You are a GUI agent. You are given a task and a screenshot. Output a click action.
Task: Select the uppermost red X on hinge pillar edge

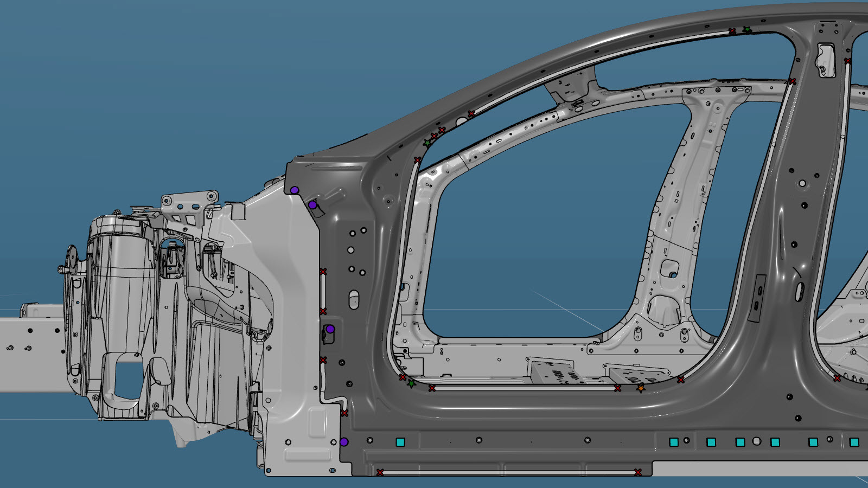click(x=323, y=271)
